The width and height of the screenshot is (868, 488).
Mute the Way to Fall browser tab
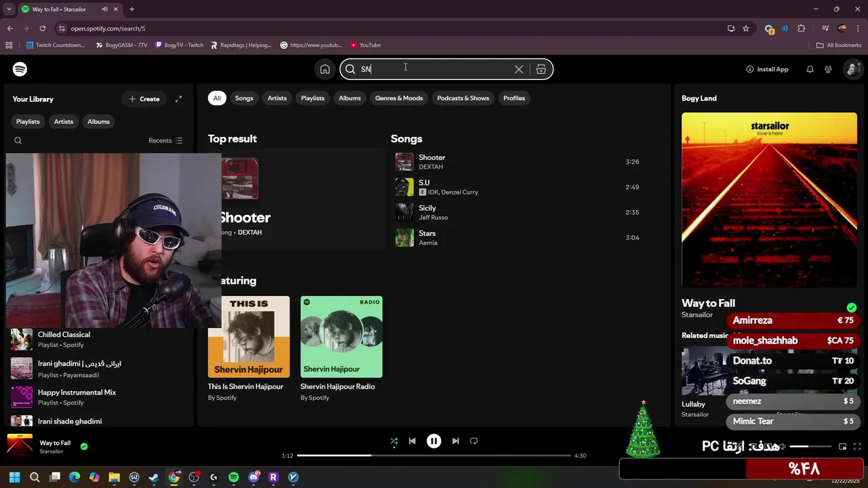(104, 9)
